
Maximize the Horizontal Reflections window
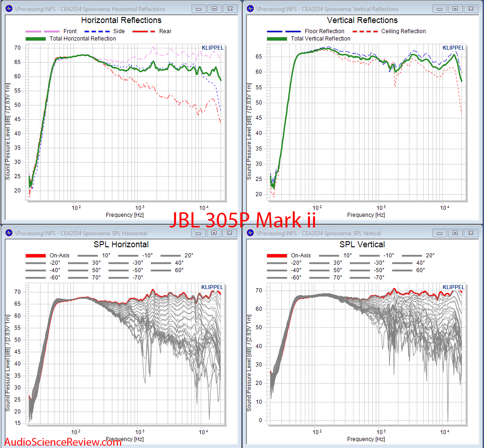(214, 9)
